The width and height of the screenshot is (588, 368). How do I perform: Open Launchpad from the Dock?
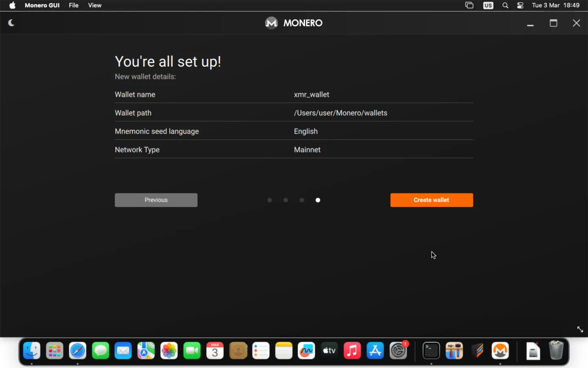pos(55,351)
